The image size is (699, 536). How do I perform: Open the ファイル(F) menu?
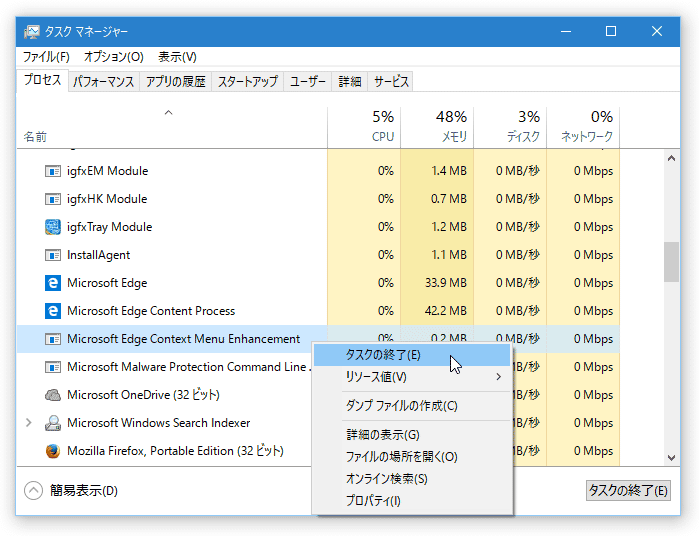click(x=46, y=57)
